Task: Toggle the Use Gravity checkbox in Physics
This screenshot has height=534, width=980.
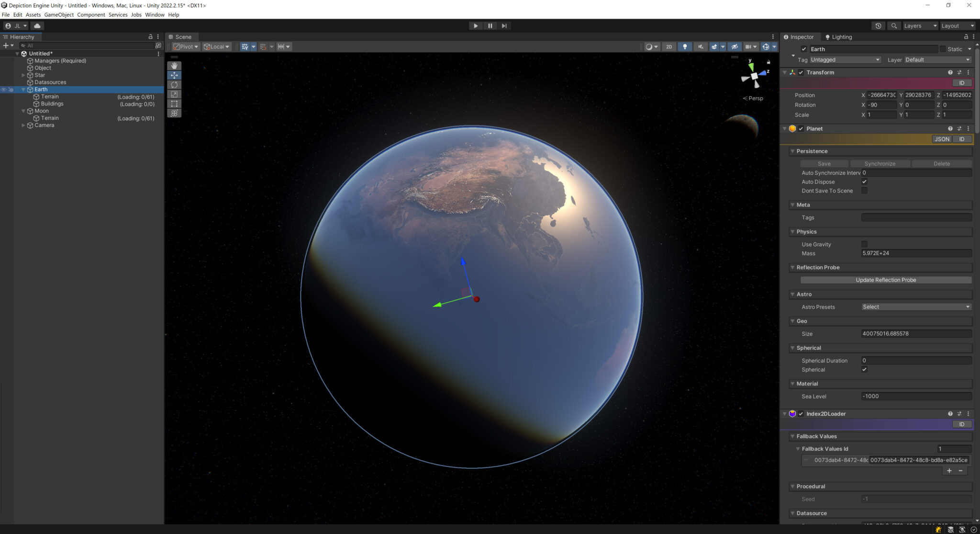Action: [864, 244]
